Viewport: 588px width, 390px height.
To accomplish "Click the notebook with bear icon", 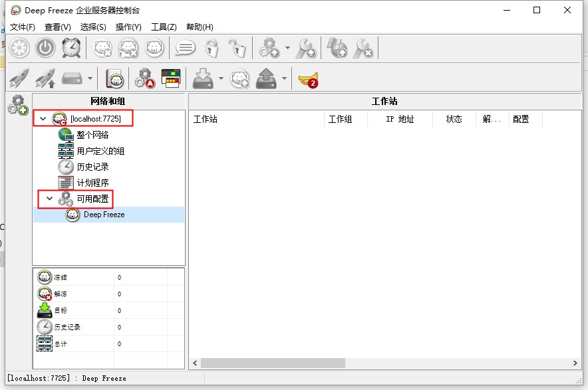I will coord(116,79).
